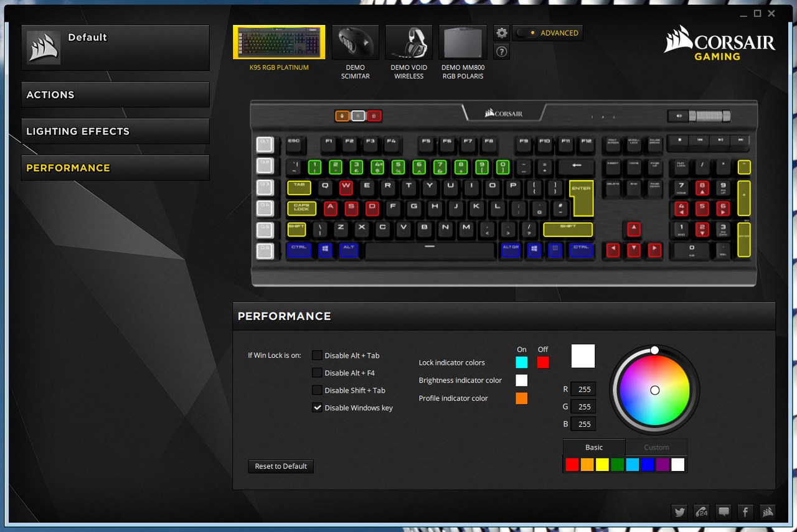Select K95 RGB PLATINUM keyboard device
Screen dimensions: 797x532
click(x=279, y=42)
